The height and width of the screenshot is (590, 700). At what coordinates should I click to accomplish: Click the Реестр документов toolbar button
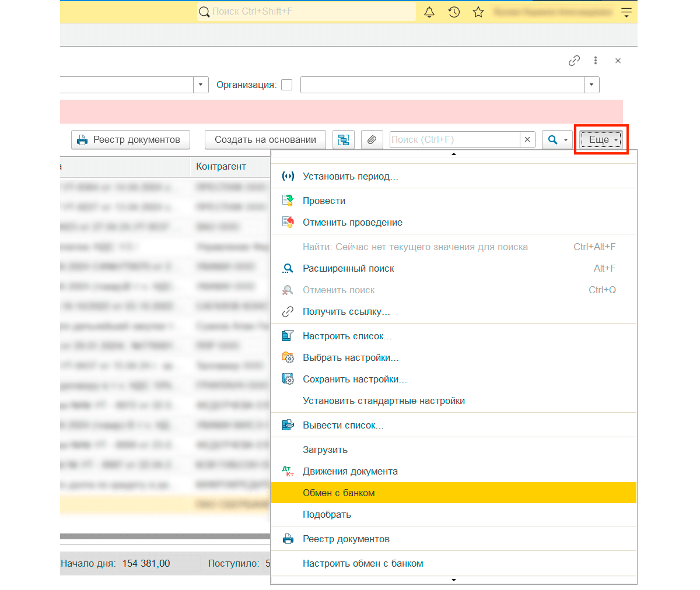(131, 140)
